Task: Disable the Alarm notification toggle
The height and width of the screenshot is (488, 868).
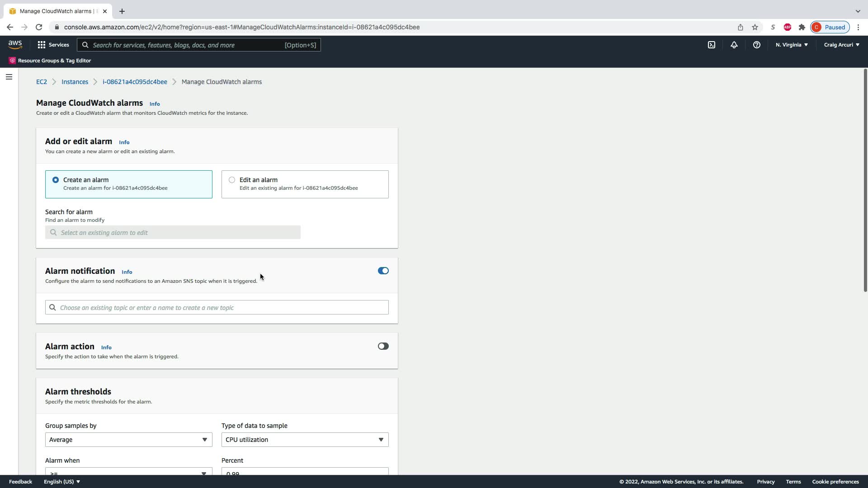Action: (x=383, y=271)
